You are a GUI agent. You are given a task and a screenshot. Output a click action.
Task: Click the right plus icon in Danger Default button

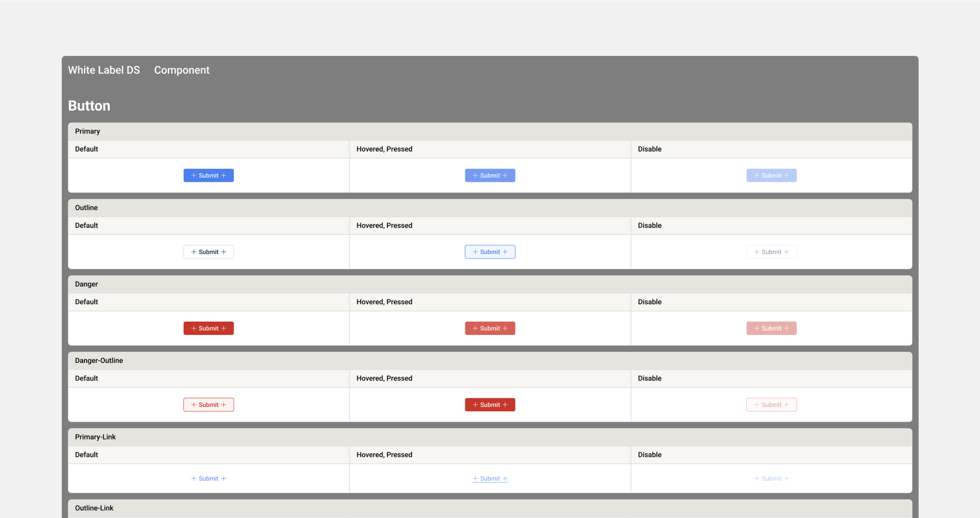224,328
